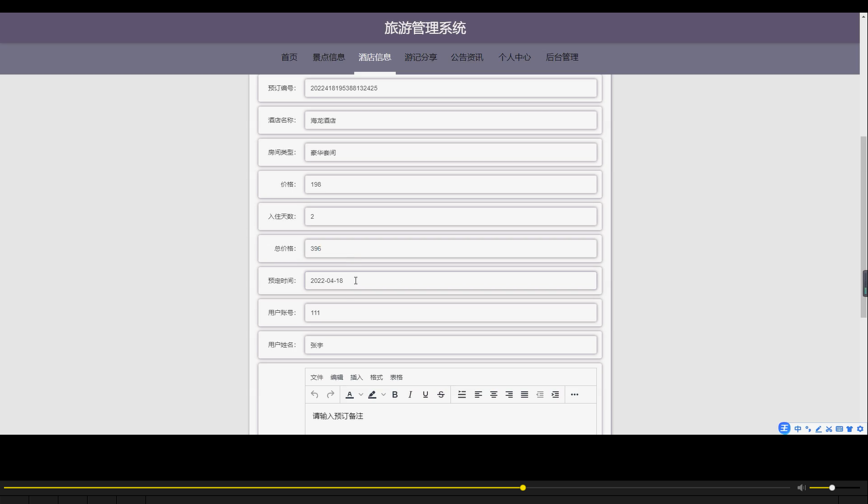Toggle Chinese/English input mode on the IME bar
The height and width of the screenshot is (504, 868).
click(797, 428)
